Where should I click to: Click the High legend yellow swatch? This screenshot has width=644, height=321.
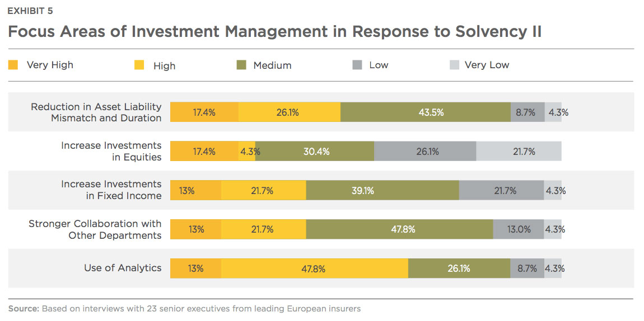click(x=139, y=65)
